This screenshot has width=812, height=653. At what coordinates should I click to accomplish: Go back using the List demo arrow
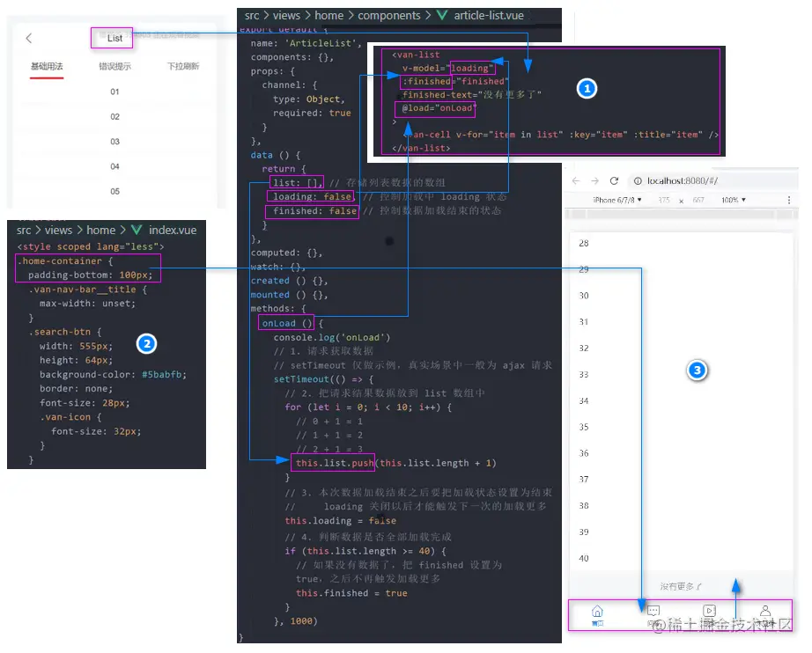29,38
